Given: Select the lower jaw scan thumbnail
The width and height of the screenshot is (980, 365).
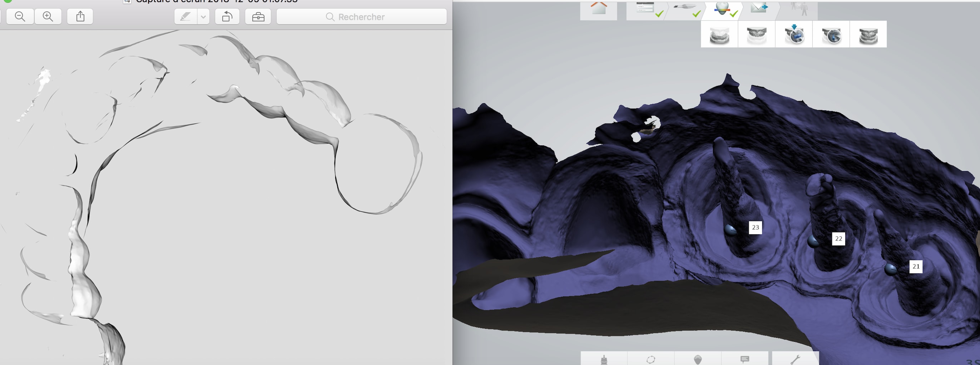Looking at the screenshot, I should (756, 35).
